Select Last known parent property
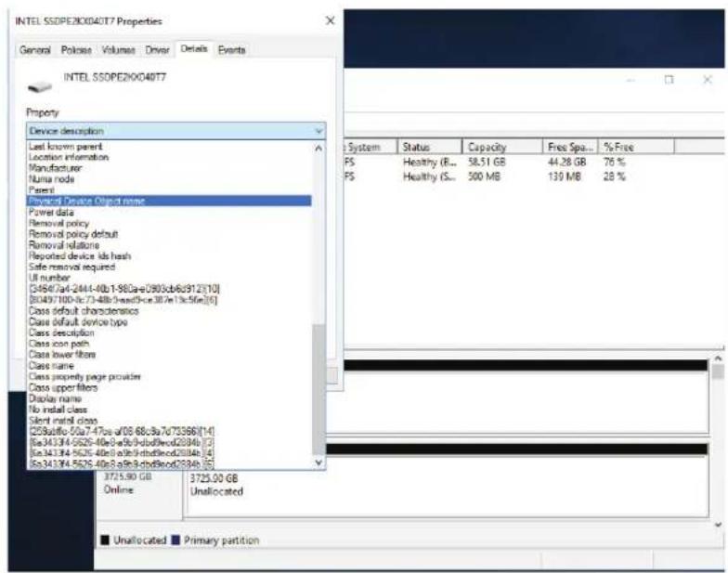Image resolution: width=728 pixels, height=573 pixels. pos(169,147)
